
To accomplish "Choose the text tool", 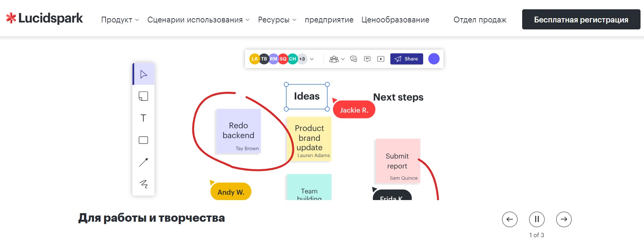I will pyautogui.click(x=143, y=118).
